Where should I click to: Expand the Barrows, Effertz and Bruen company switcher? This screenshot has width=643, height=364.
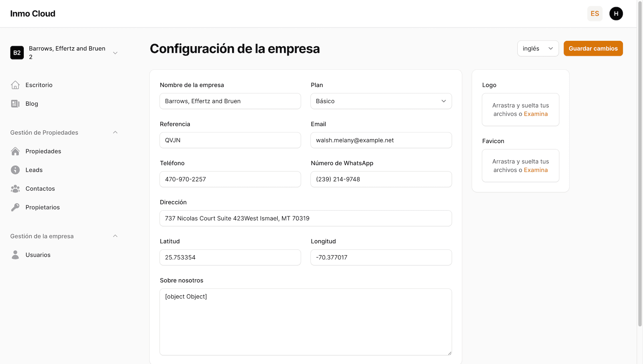point(115,53)
